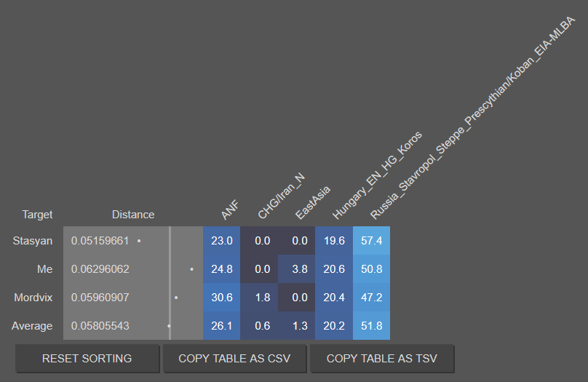This screenshot has width=588, height=382.
Task: Sort by the Target column header
Action: coord(37,215)
